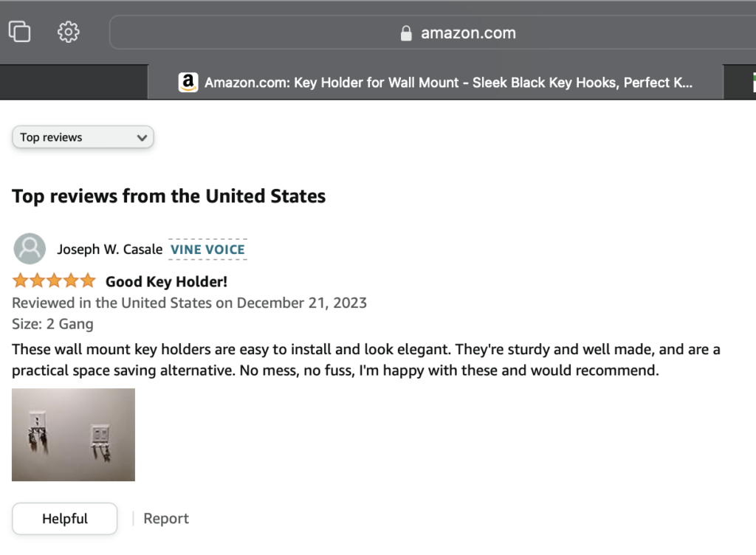The image size is (756, 555).
Task: Click the padlock icon in address bar
Action: [x=405, y=33]
